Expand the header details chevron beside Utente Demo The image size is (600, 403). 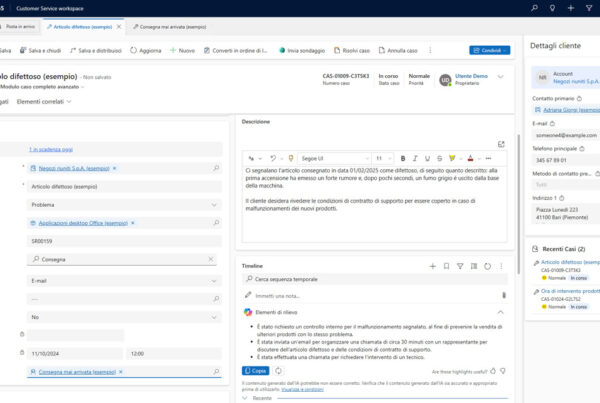[x=501, y=77]
